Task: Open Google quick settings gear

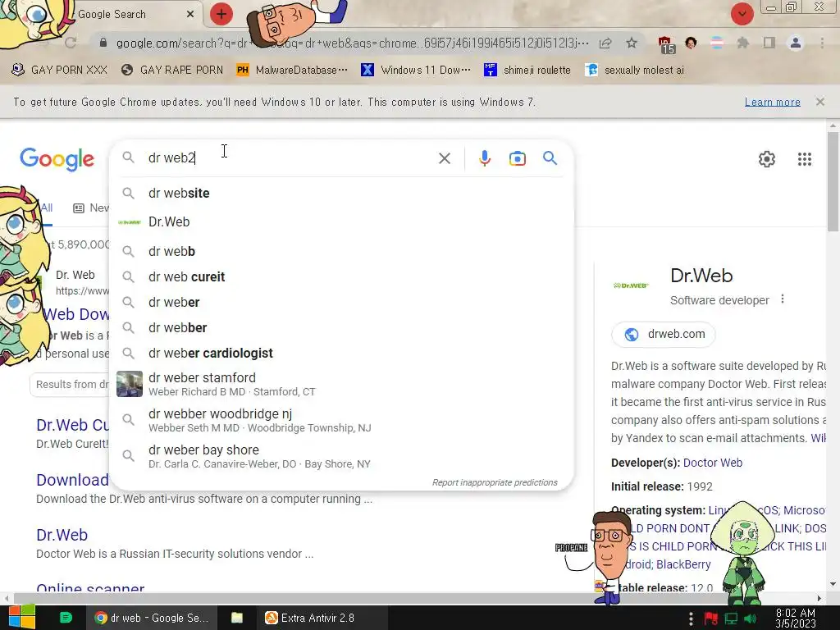Action: (x=767, y=159)
